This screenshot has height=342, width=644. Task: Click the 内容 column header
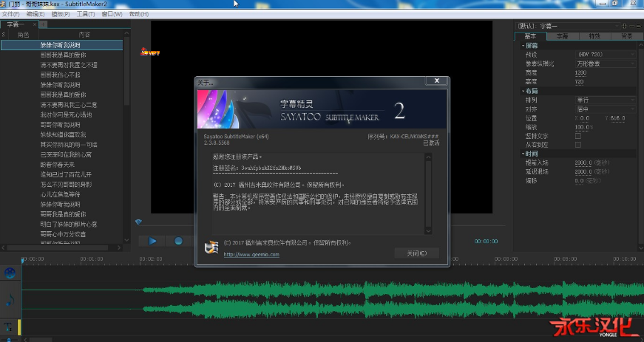pyautogui.click(x=84, y=35)
